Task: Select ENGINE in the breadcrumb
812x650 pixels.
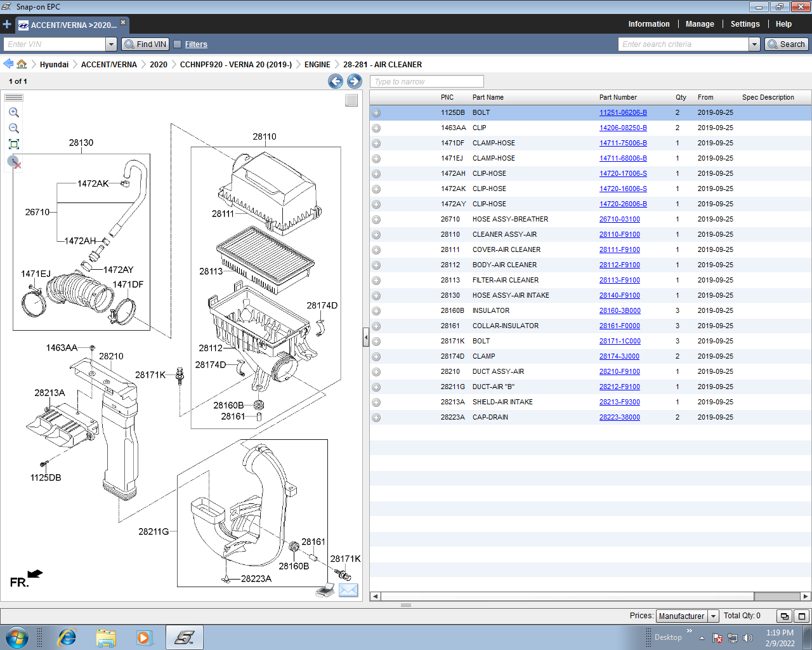Action: pos(317,64)
